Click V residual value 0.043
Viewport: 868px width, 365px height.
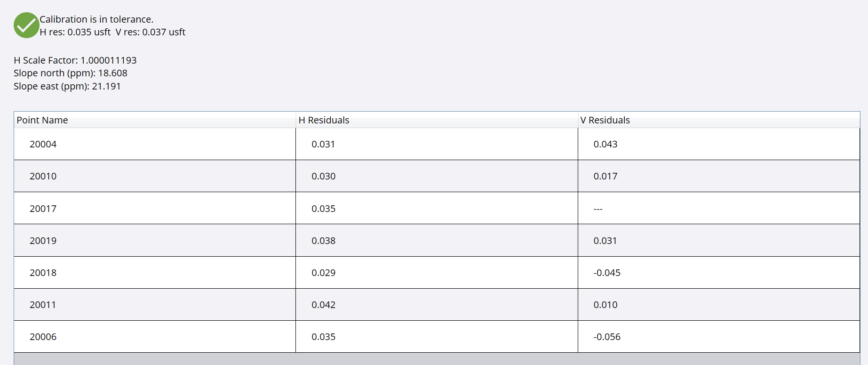[x=605, y=144]
